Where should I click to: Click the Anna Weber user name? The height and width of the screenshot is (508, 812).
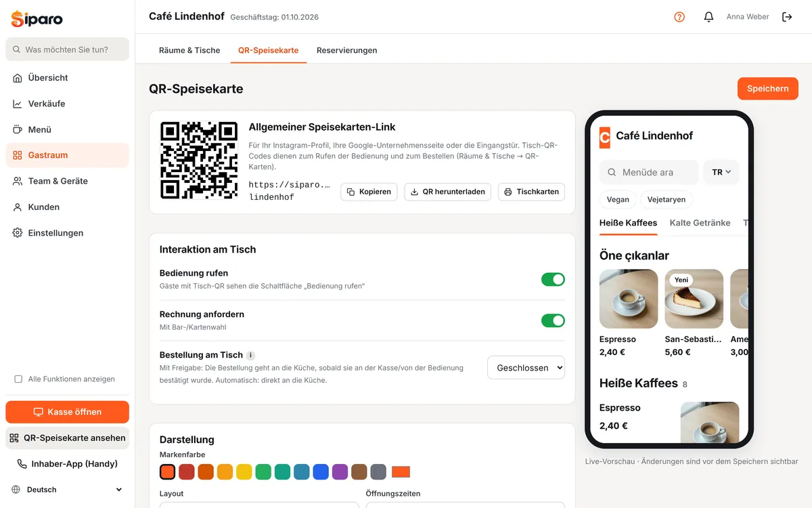click(748, 17)
